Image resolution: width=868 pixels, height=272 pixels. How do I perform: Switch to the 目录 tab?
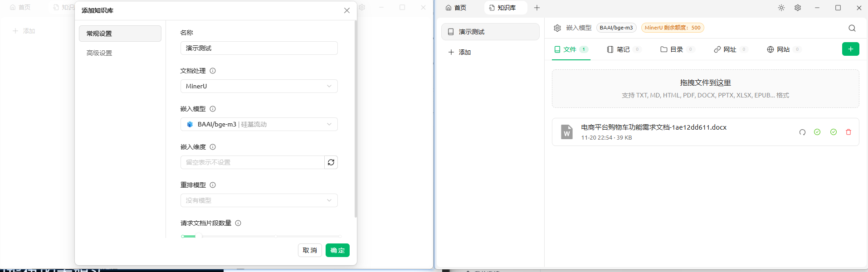677,49
